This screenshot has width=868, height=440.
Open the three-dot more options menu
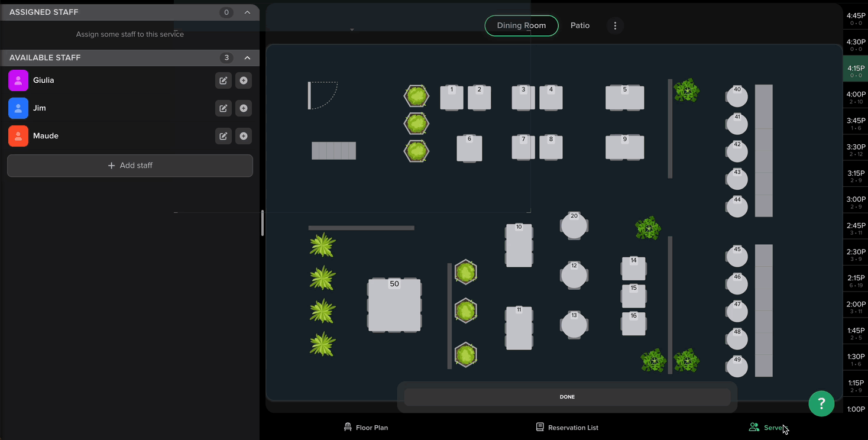click(615, 26)
